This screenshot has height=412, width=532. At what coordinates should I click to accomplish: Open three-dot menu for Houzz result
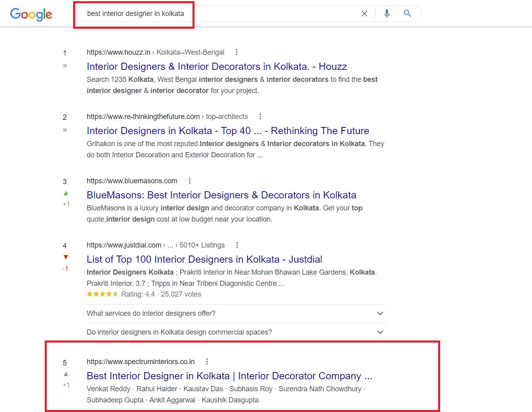pos(237,52)
